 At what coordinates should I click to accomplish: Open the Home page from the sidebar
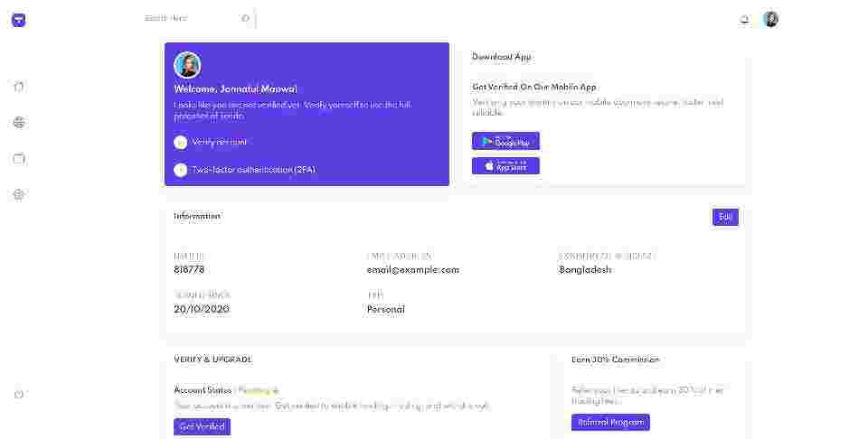[19, 87]
